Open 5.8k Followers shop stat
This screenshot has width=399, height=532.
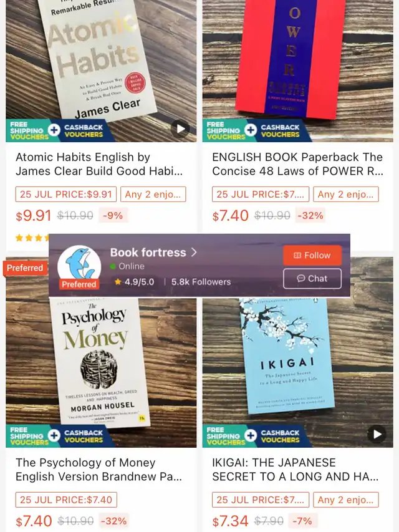click(x=201, y=282)
